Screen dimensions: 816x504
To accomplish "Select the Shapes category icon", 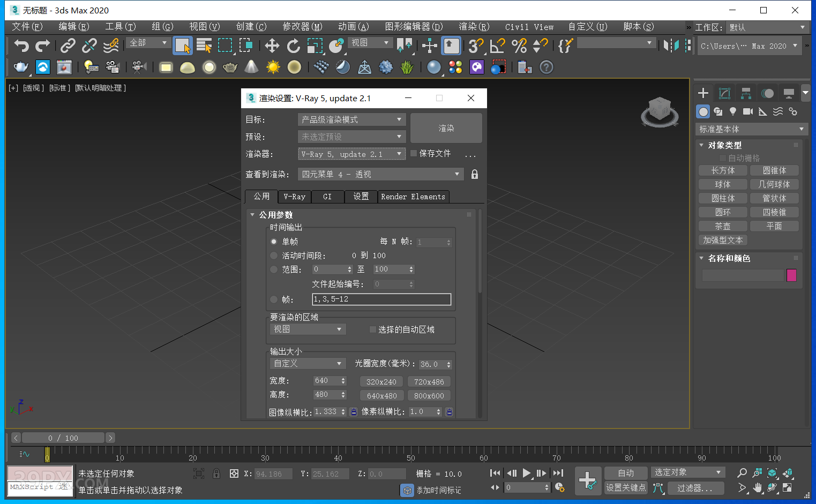I will pyautogui.click(x=718, y=111).
